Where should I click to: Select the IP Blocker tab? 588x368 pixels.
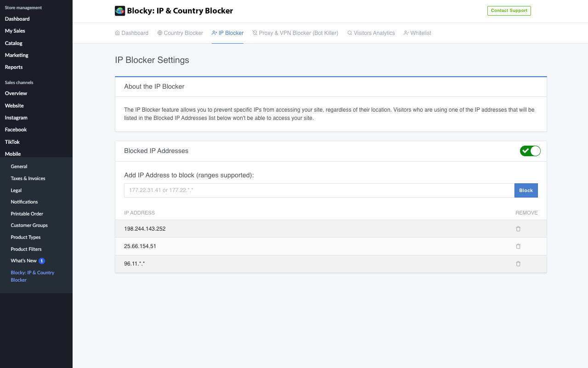(228, 33)
